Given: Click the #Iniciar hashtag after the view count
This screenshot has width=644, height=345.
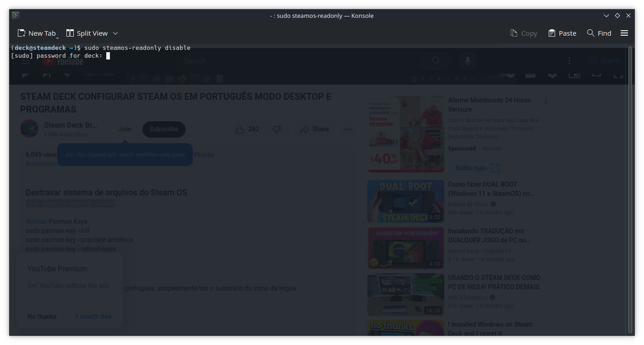Looking at the screenshot, I should [204, 155].
